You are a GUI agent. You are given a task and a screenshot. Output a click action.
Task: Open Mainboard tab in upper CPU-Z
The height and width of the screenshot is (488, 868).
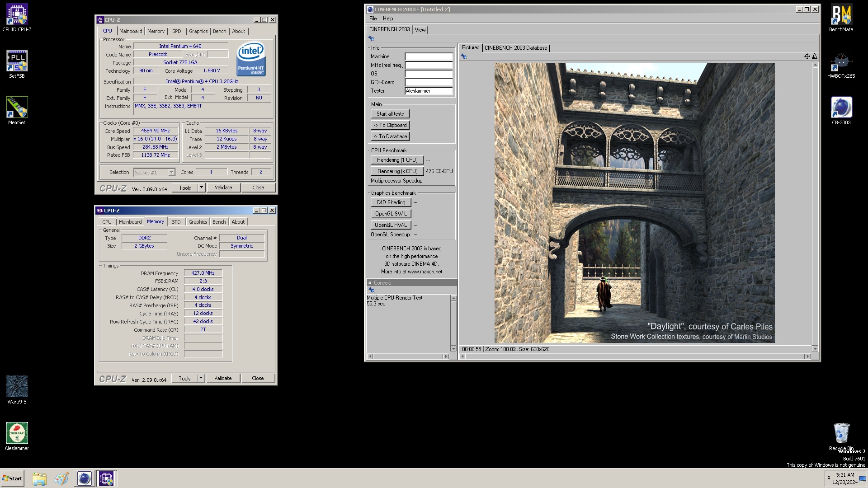131,31
